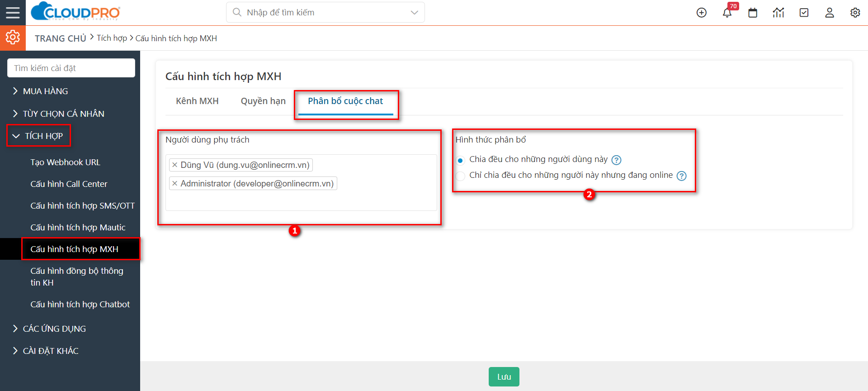Open the notifications bell

pyautogui.click(x=727, y=13)
